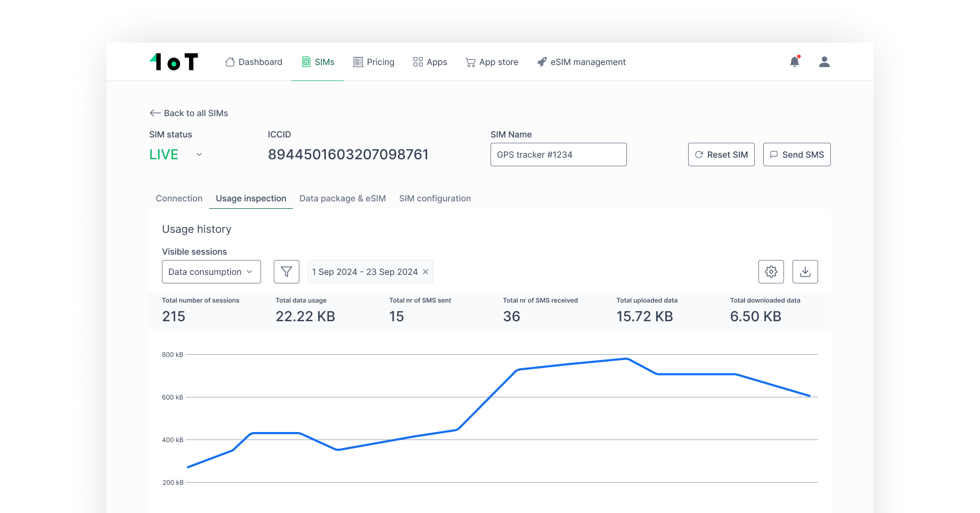Select the Usage inspection tab
Screen dimensions: 980x513
pyautogui.click(x=251, y=198)
